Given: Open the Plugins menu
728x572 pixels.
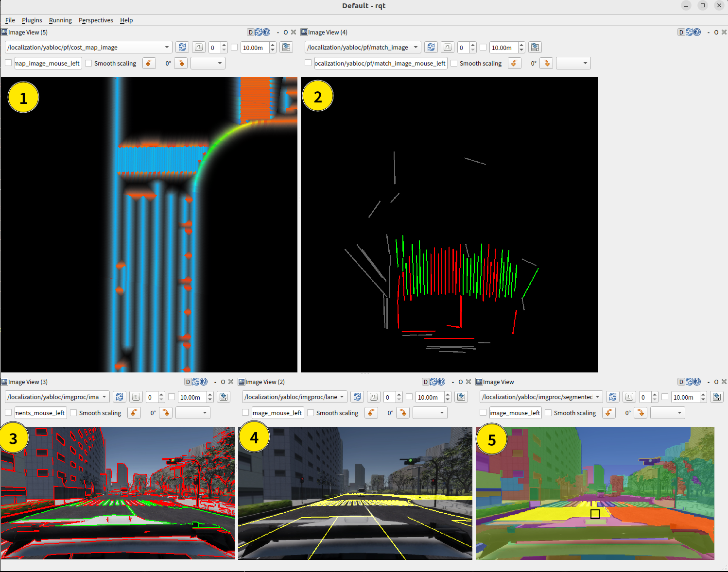Looking at the screenshot, I should (32, 20).
